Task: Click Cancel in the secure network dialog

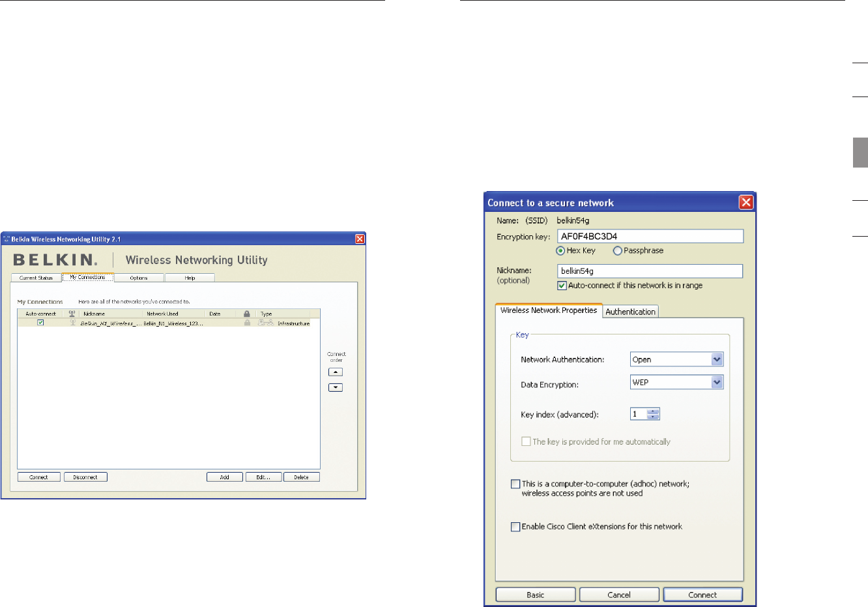Action: coord(619,595)
